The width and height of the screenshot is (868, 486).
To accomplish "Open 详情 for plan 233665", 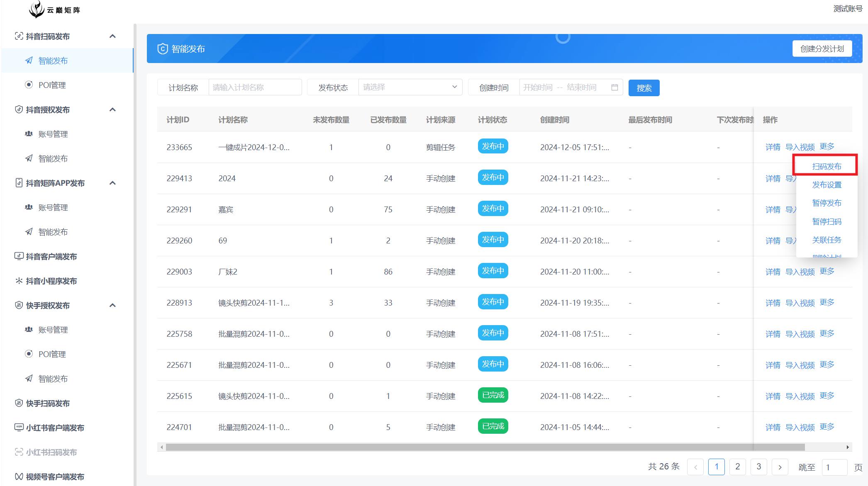I will click(773, 147).
